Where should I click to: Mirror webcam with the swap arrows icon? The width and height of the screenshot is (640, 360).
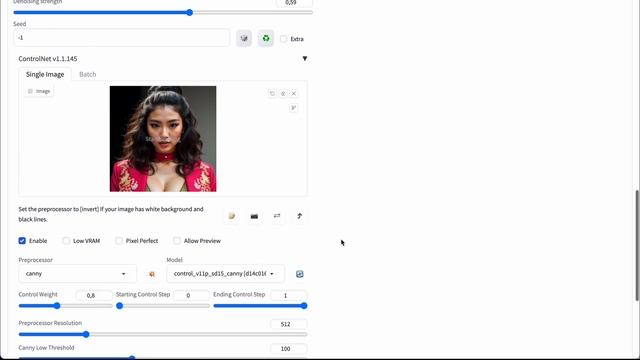coord(277,216)
